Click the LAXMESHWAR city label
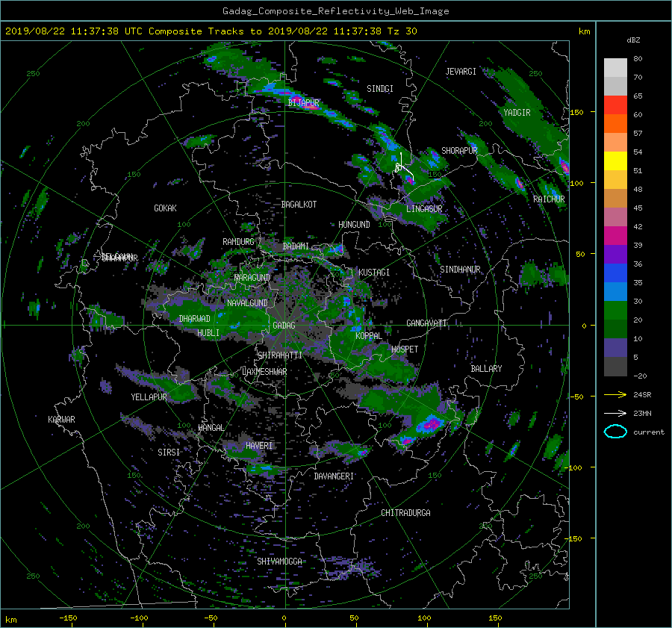The image size is (672, 628). coord(264,372)
